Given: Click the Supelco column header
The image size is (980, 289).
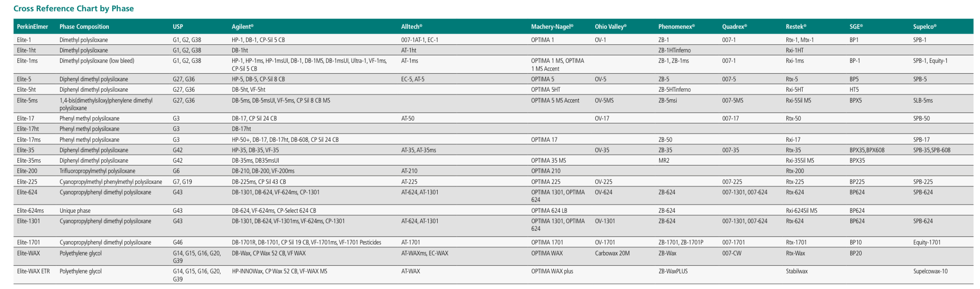Looking at the screenshot, I should tap(925, 27).
